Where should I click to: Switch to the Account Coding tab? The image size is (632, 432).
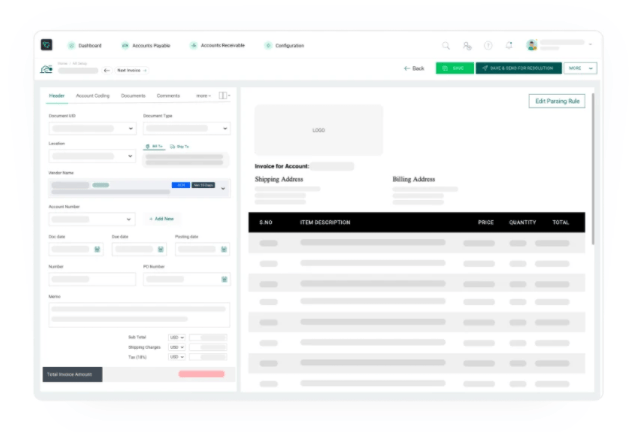pos(93,95)
